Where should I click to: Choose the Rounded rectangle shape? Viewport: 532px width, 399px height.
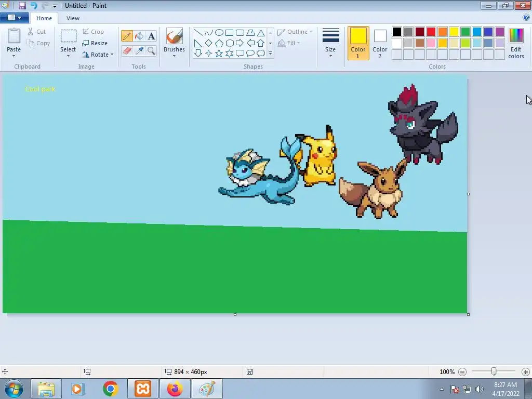pos(240,33)
